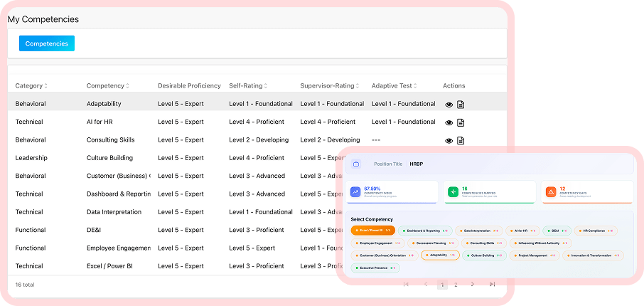Go to previous page with the left arrow
The width and height of the screenshot is (644, 306).
point(426,284)
